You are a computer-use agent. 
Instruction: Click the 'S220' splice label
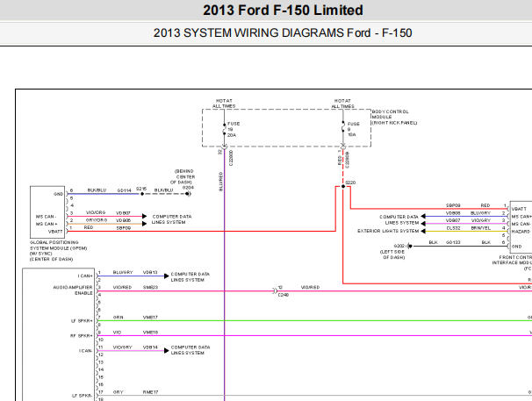click(x=350, y=183)
